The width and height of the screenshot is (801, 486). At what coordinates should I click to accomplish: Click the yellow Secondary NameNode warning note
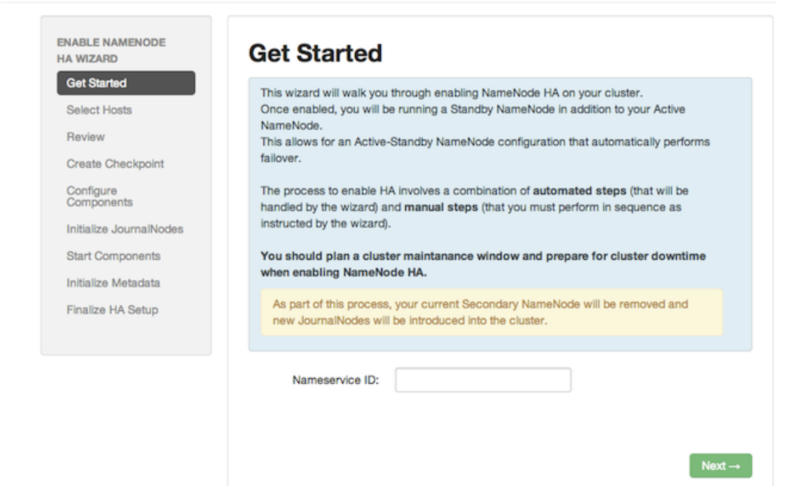click(490, 313)
